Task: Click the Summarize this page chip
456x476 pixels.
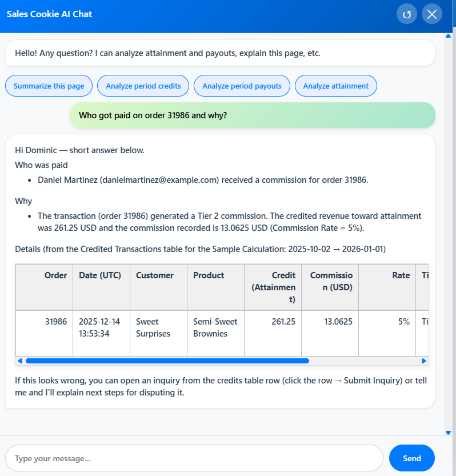Action: coord(49,86)
